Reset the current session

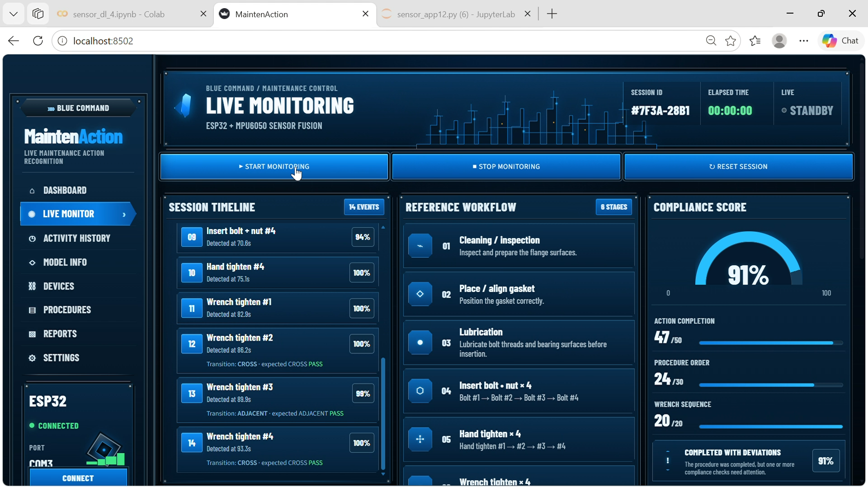pyautogui.click(x=738, y=167)
